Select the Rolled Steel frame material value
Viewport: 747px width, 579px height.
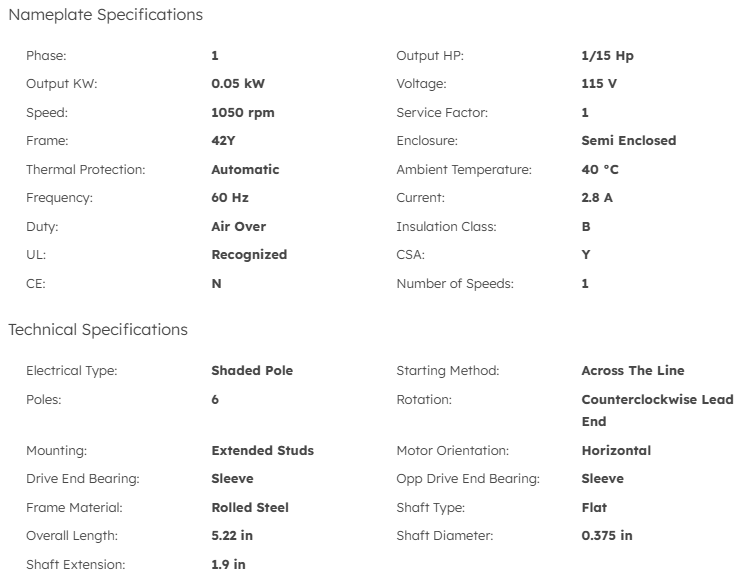click(x=250, y=508)
